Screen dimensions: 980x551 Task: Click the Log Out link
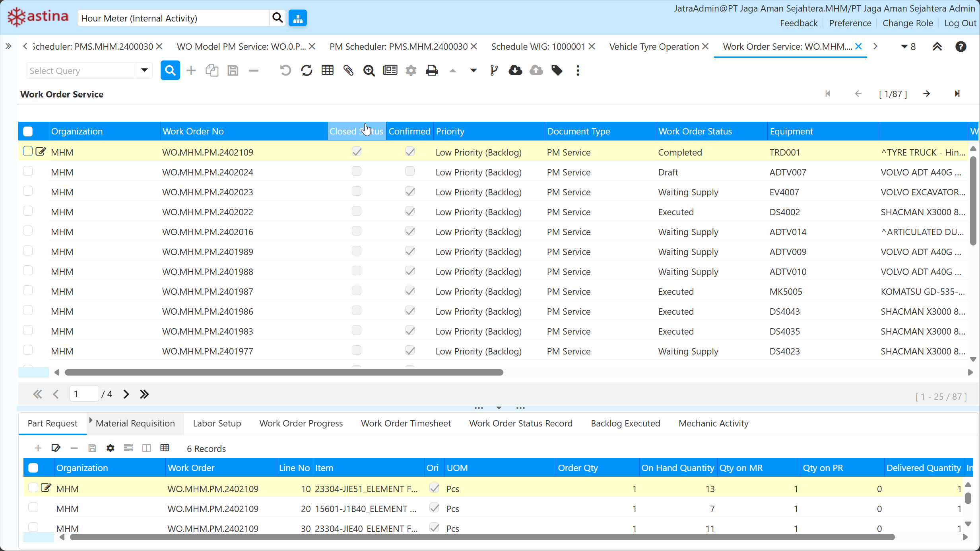960,23
